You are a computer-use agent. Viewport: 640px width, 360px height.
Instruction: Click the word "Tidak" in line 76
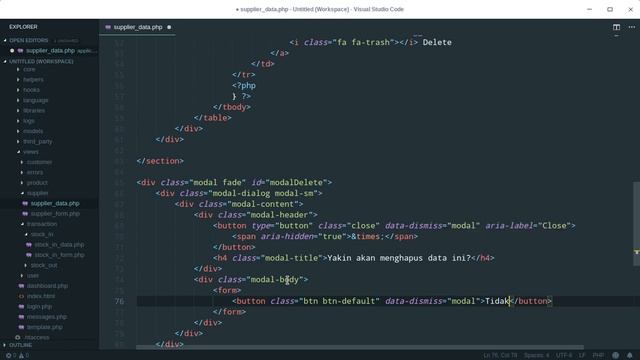coord(498,301)
